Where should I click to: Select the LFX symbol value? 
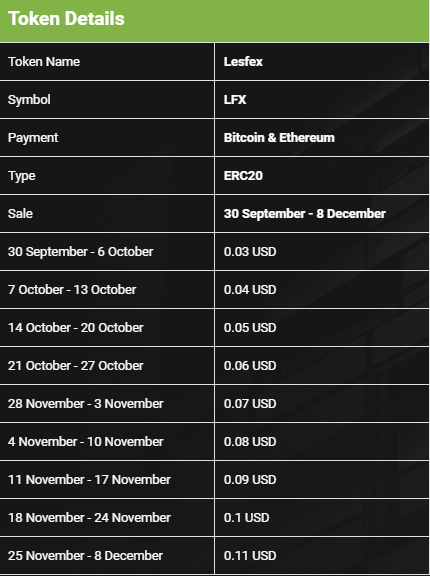pyautogui.click(x=235, y=100)
